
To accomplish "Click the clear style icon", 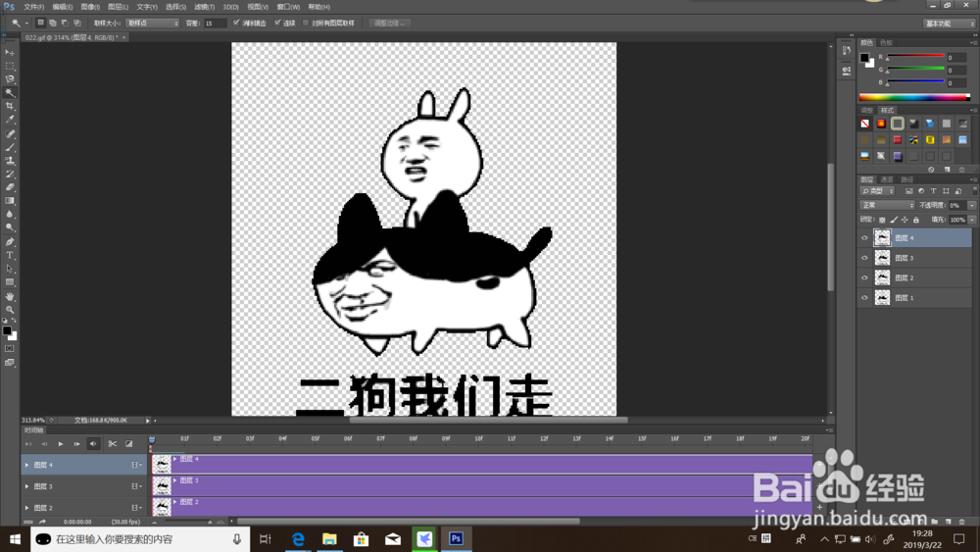I will click(931, 170).
